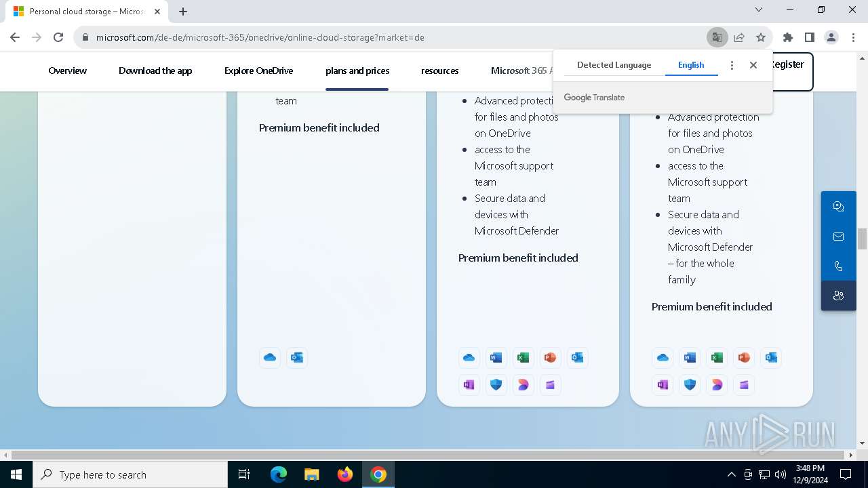The width and height of the screenshot is (868, 488).
Task: Open translate options three-dot menu
Action: pos(732,65)
